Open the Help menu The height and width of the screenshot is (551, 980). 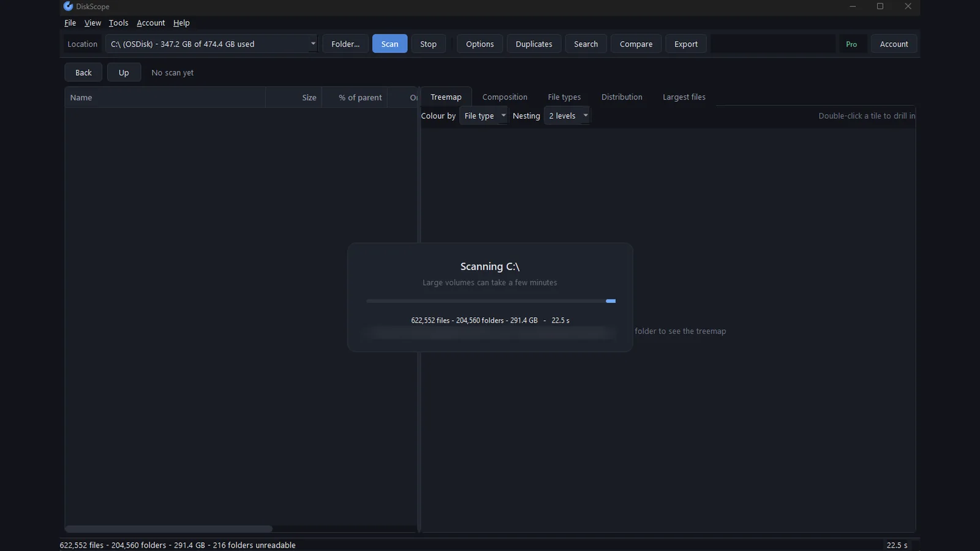tap(181, 23)
